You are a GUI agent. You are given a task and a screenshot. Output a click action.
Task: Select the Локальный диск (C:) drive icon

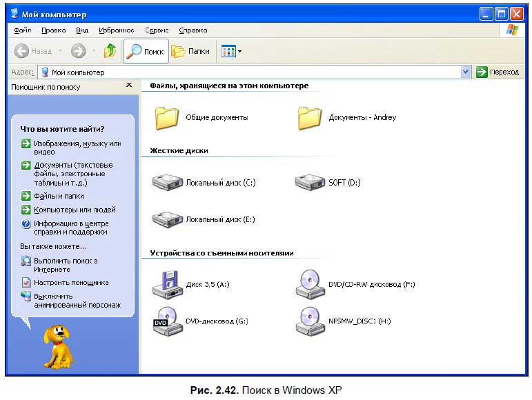168,182
